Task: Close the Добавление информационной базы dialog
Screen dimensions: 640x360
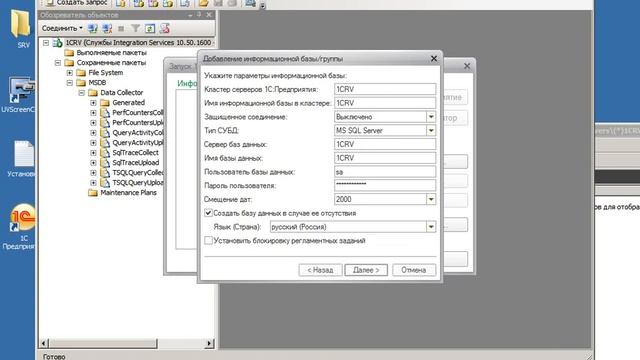Action: [434, 59]
